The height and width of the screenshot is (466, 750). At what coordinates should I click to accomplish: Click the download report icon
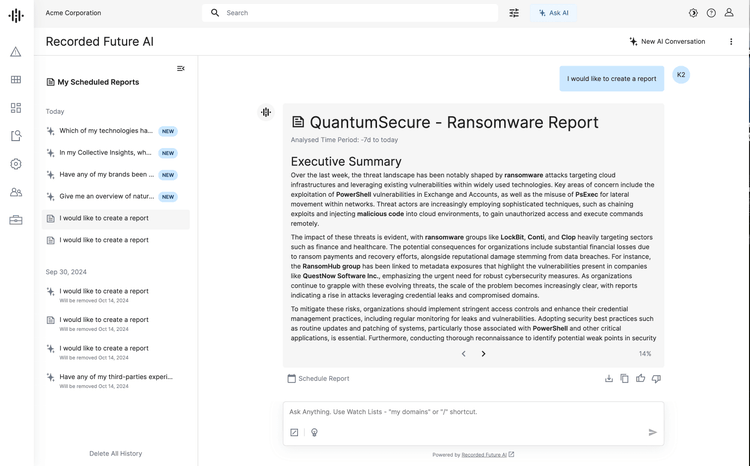coord(608,379)
